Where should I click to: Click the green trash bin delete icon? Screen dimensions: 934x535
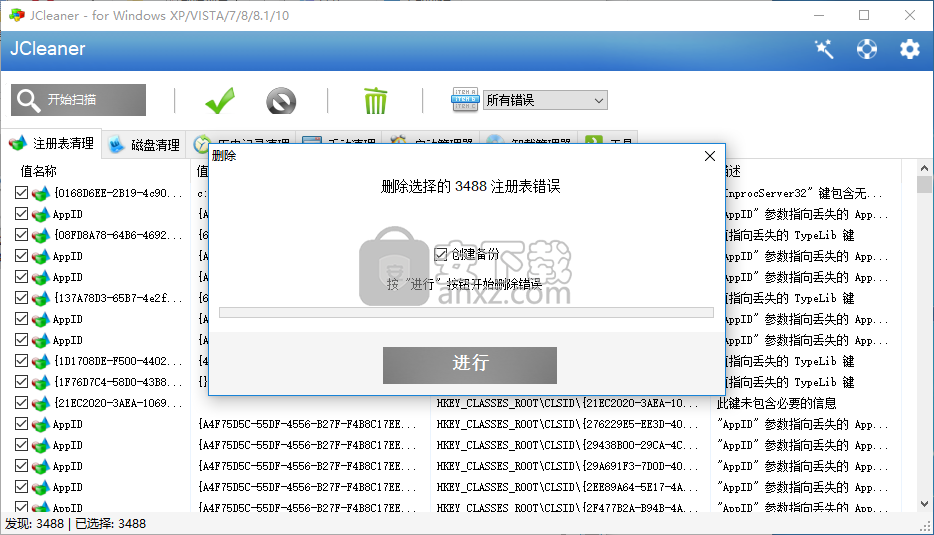tap(375, 100)
